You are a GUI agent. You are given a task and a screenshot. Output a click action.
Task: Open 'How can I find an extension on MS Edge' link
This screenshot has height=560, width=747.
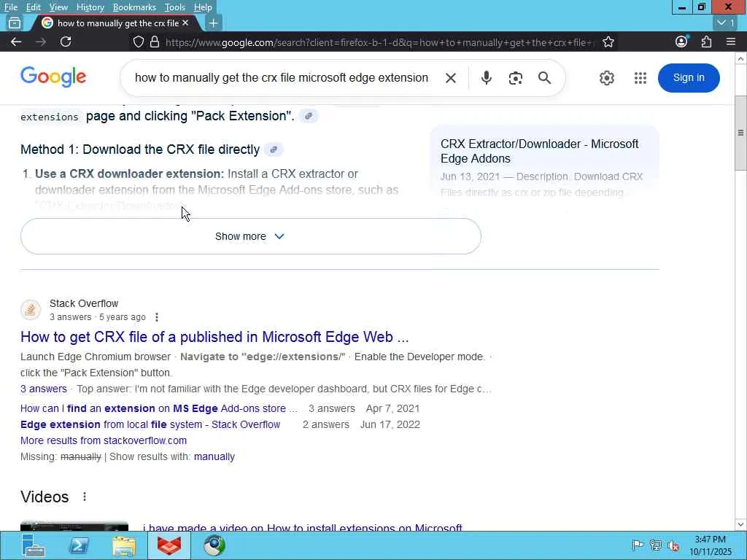pyautogui.click(x=158, y=408)
